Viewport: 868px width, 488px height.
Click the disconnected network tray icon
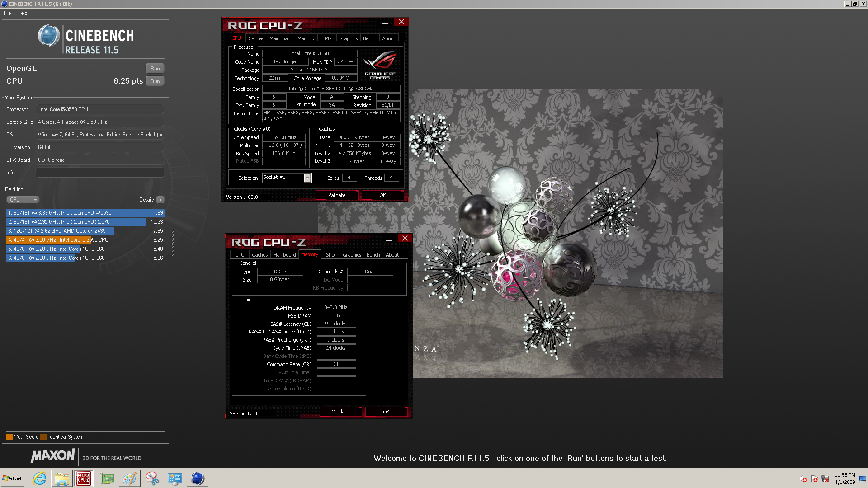coord(825,479)
